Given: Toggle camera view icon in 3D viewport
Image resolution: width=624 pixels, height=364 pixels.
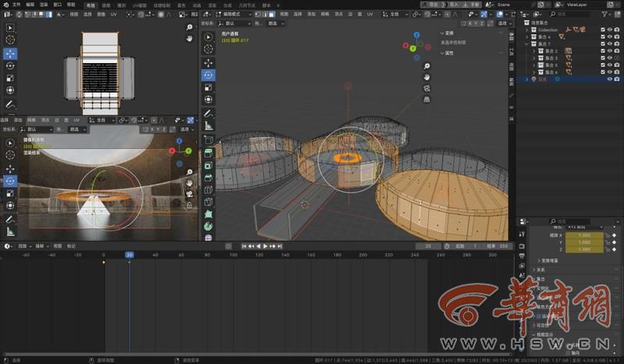Looking at the screenshot, I should (x=427, y=88).
